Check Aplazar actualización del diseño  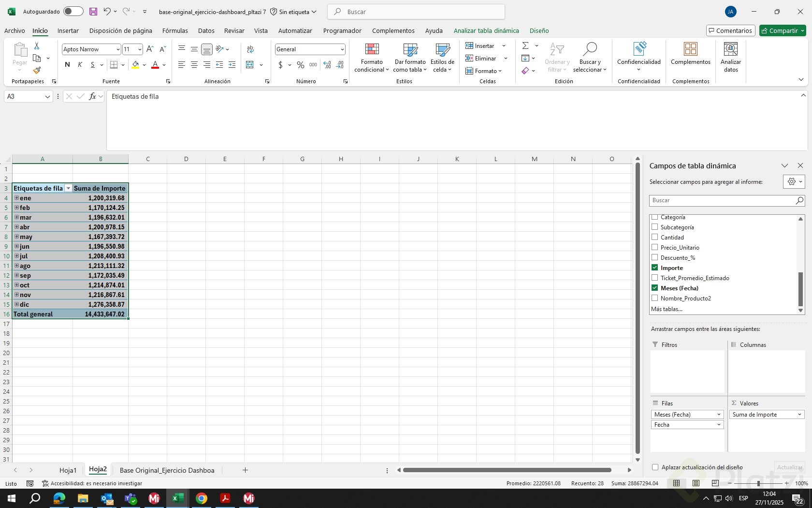[x=655, y=467]
